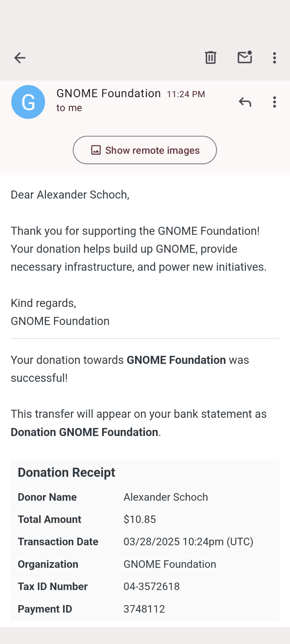290x644 pixels.
Task: Tap the GNOME Foundation sender avatar
Action: [x=28, y=102]
